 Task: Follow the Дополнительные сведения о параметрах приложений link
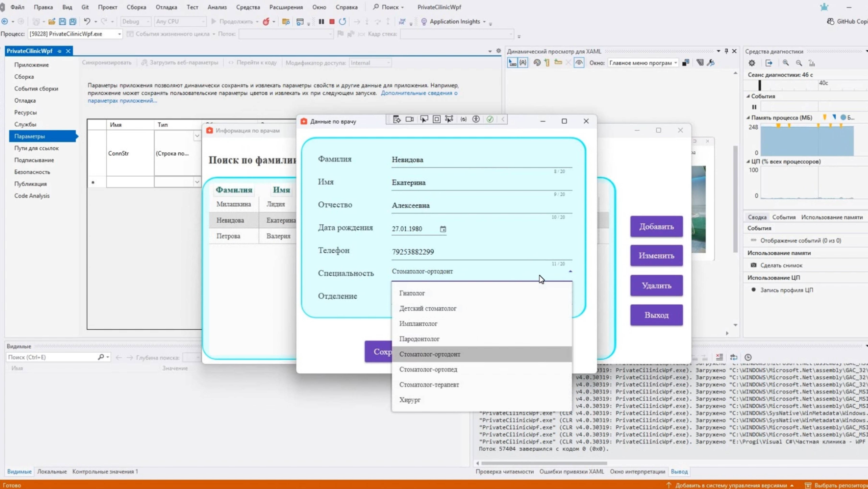(x=419, y=93)
